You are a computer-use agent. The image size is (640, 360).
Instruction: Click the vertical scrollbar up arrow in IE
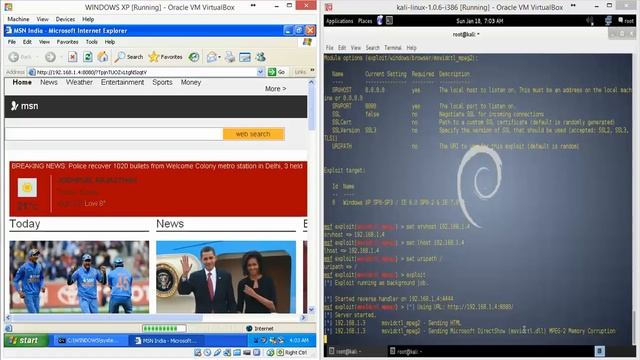pyautogui.click(x=311, y=82)
